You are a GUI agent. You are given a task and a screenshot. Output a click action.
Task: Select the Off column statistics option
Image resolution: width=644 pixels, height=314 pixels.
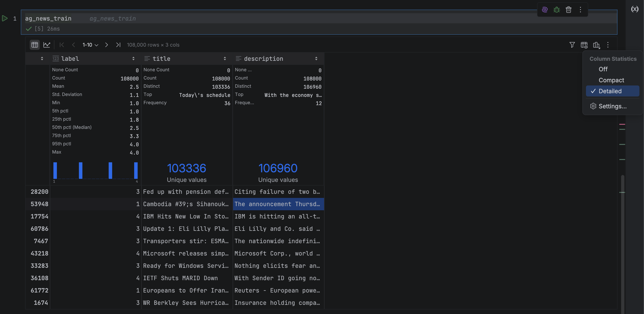pyautogui.click(x=603, y=69)
